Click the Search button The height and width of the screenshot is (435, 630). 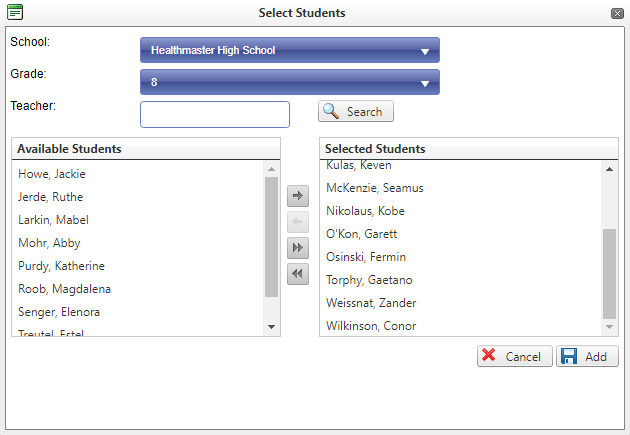click(356, 111)
